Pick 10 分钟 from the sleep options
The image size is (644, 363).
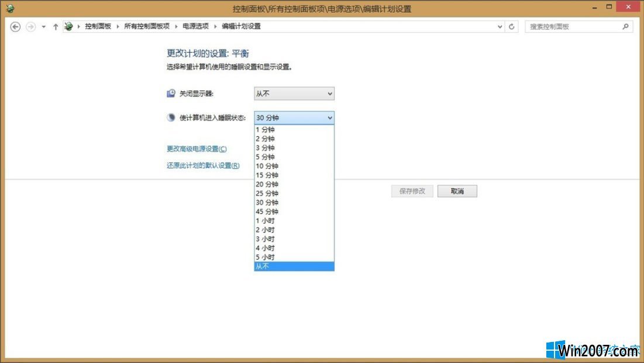pos(294,166)
